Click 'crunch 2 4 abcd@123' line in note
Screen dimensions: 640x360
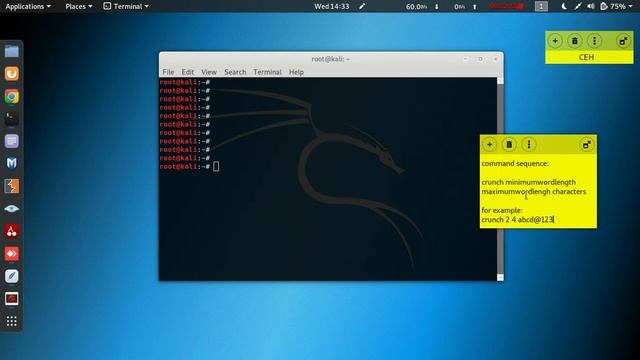tap(517, 220)
